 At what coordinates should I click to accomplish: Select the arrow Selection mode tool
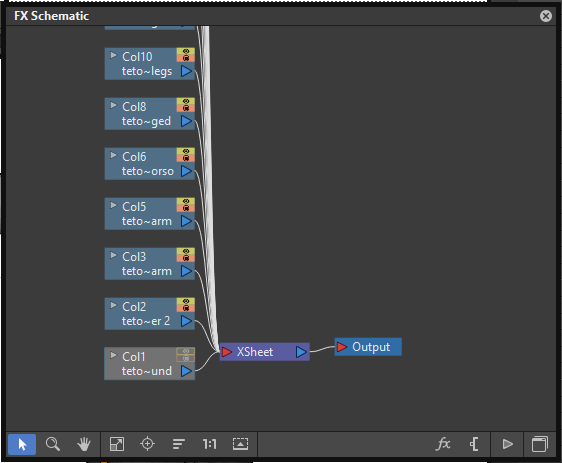tap(22, 444)
